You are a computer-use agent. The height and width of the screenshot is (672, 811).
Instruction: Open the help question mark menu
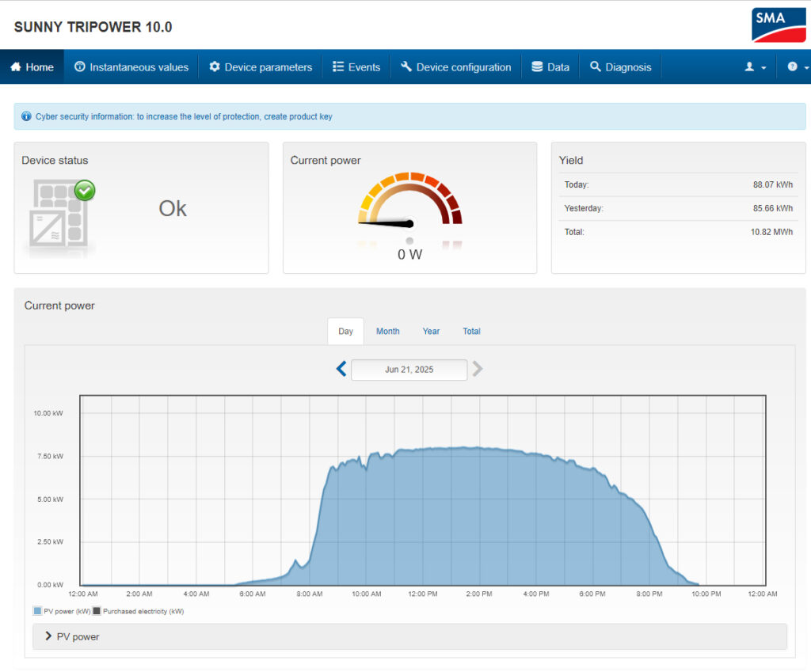coord(797,67)
